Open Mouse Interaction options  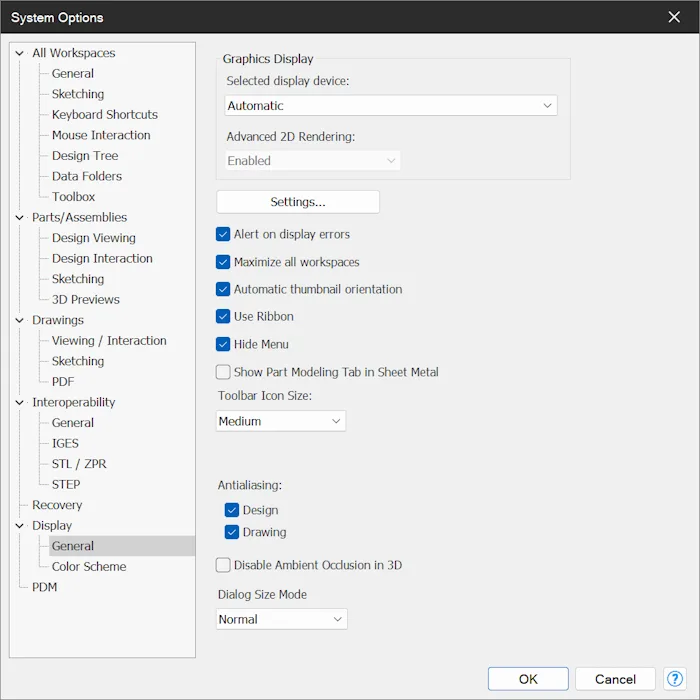[x=101, y=135]
